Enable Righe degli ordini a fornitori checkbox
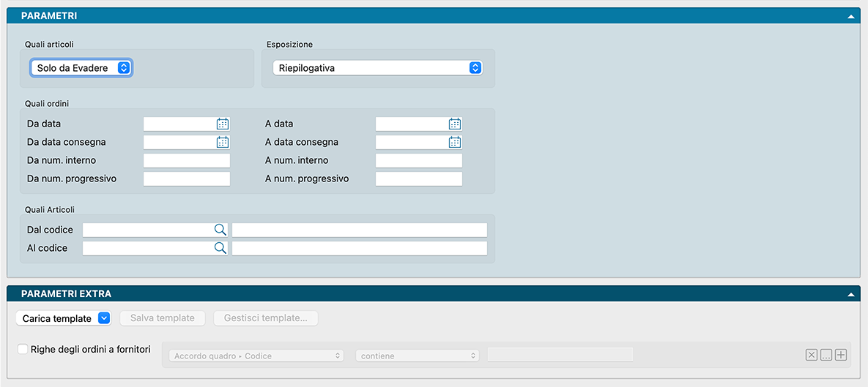The height and width of the screenshot is (387, 868). pos(23,350)
